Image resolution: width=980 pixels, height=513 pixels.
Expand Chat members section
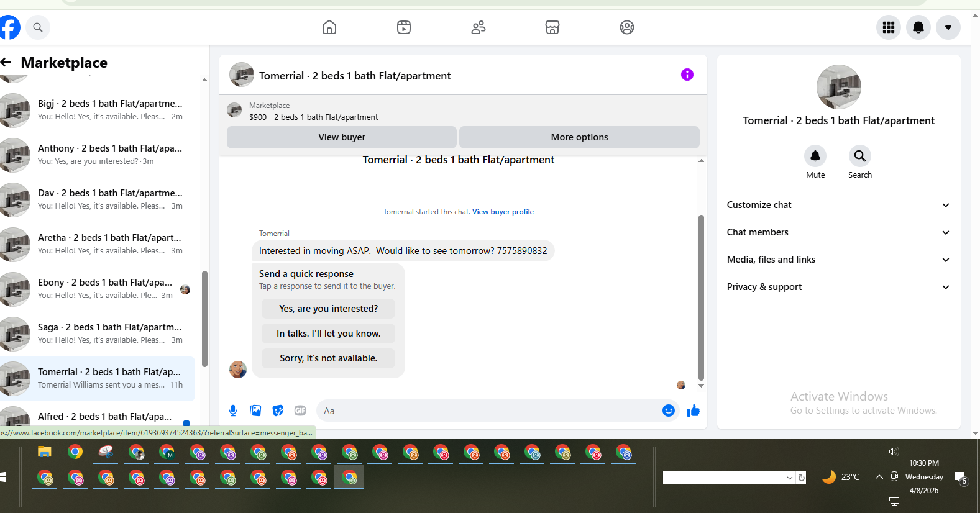click(838, 232)
